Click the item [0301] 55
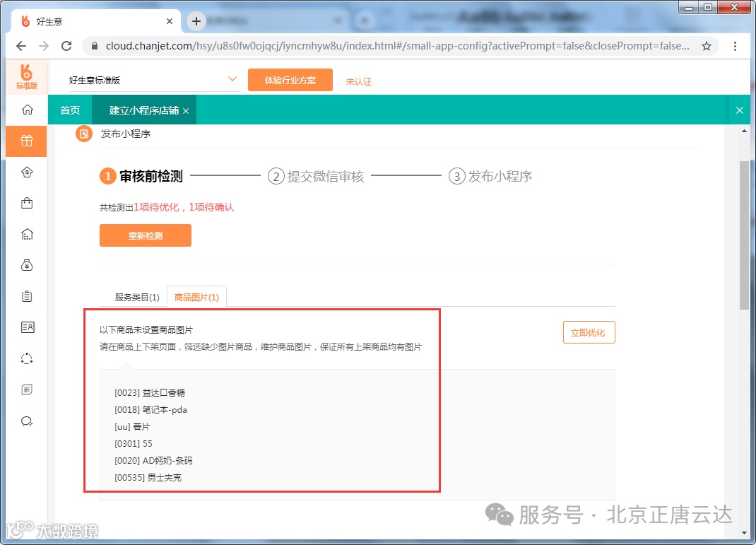This screenshot has height=545, width=756. coord(134,444)
